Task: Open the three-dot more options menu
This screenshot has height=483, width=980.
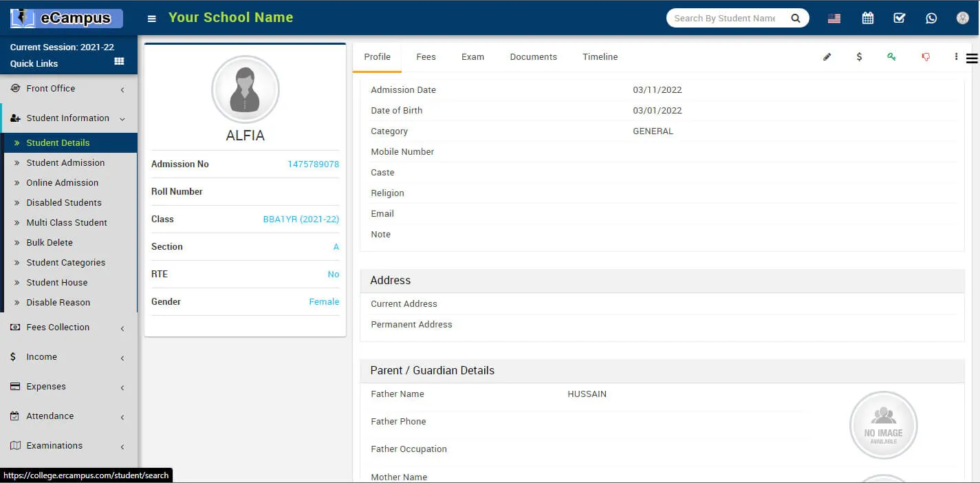Action: pyautogui.click(x=956, y=57)
